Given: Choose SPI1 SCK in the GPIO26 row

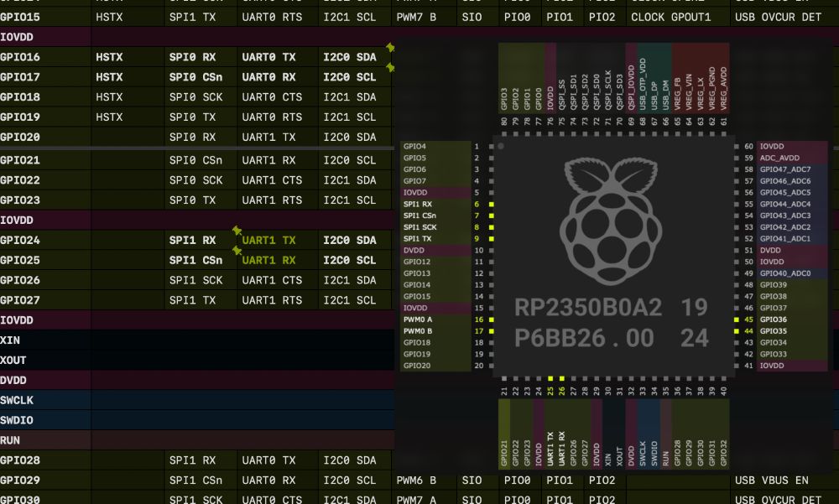Looking at the screenshot, I should coord(195,280).
